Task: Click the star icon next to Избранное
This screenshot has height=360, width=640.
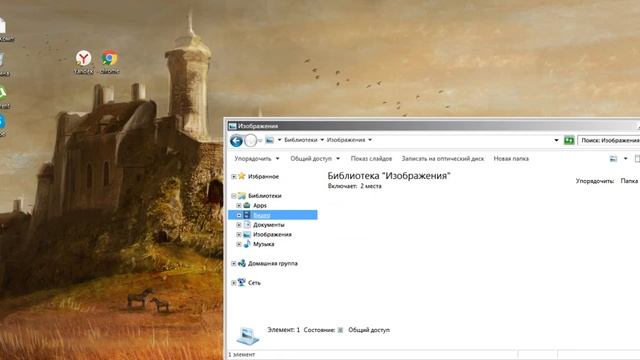Action: pos(242,176)
